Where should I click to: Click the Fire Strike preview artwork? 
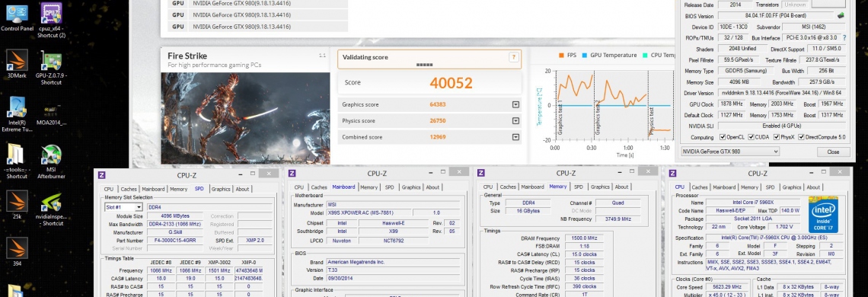tap(245, 118)
